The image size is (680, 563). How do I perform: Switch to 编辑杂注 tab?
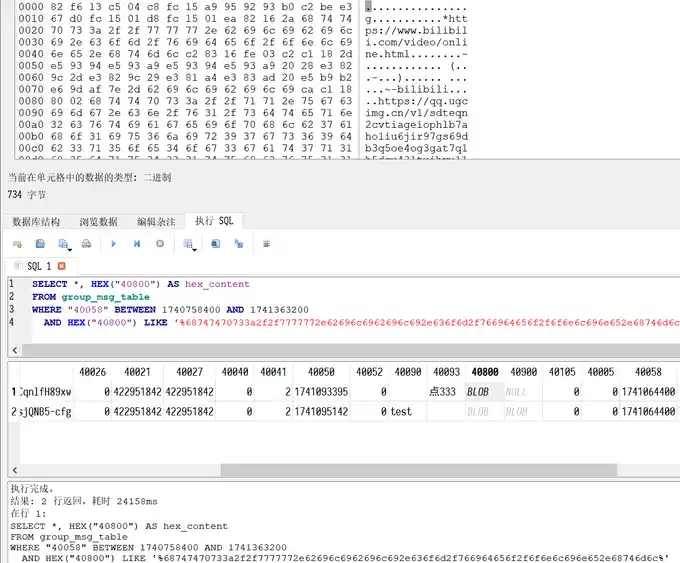click(157, 222)
